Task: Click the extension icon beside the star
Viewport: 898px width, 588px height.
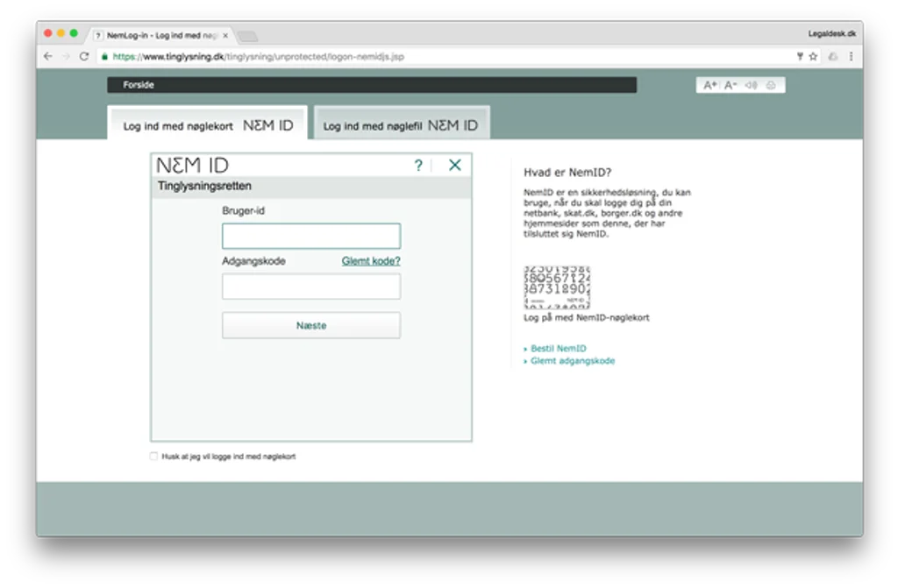Action: tap(833, 56)
